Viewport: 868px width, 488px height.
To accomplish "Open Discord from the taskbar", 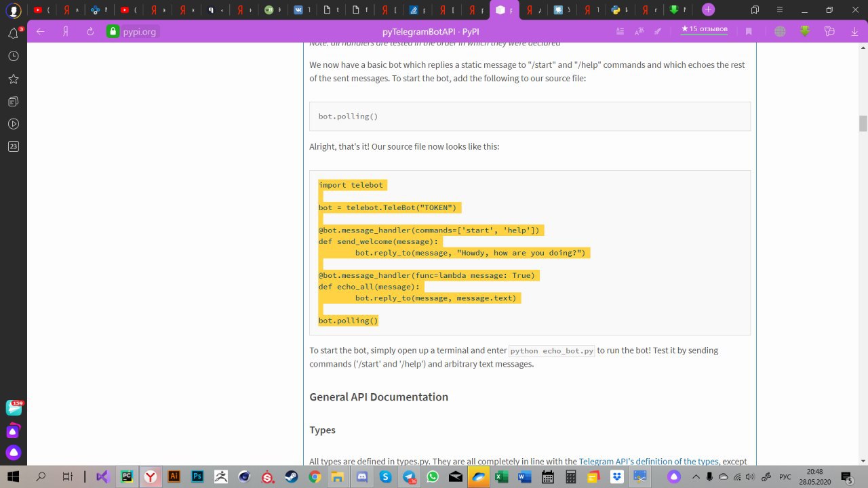I will tap(362, 476).
